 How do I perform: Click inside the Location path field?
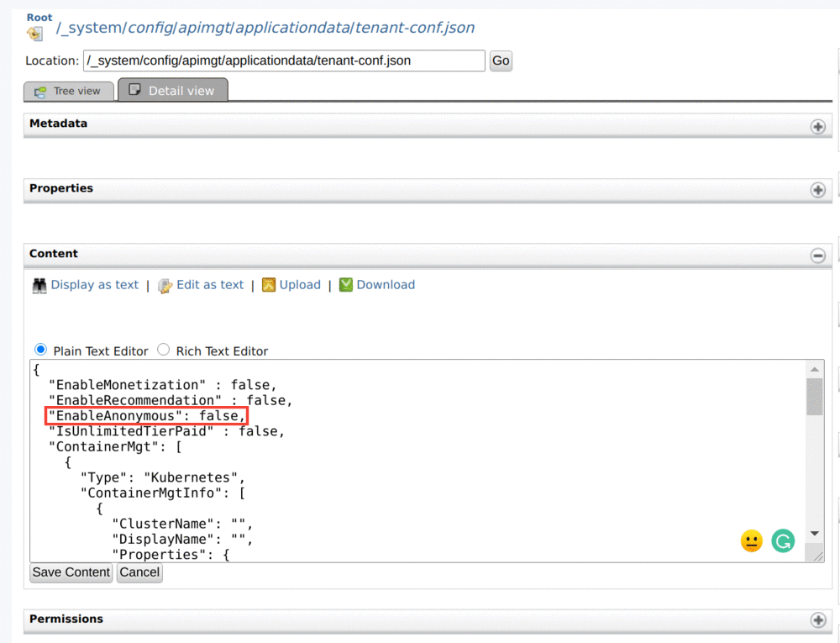click(283, 61)
